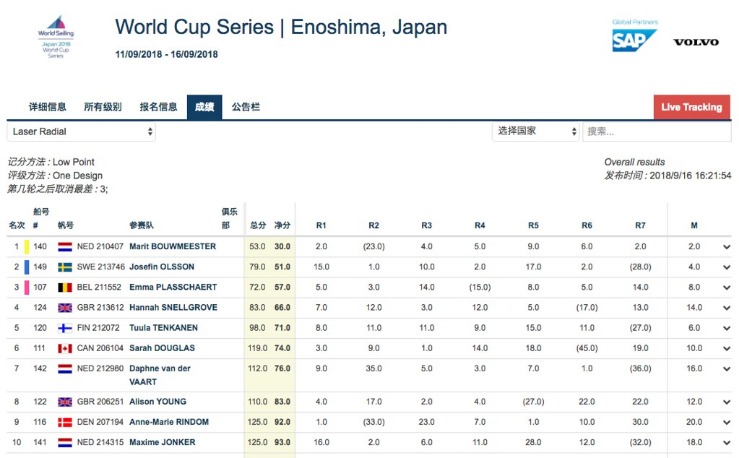Expand Marit Bouwmeester's row details

(x=727, y=247)
